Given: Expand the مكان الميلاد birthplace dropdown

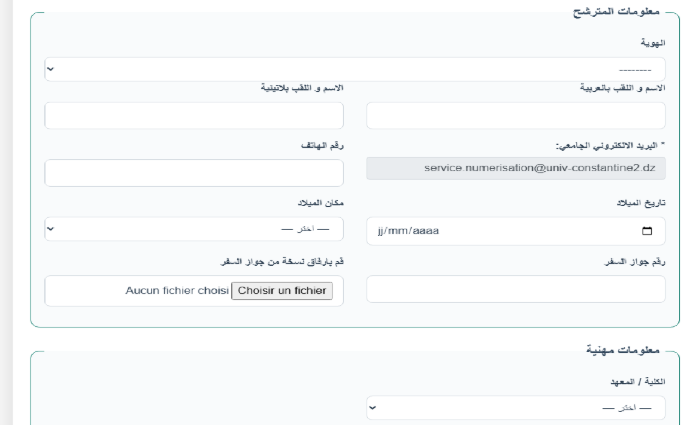Looking at the screenshot, I should pos(194,229).
